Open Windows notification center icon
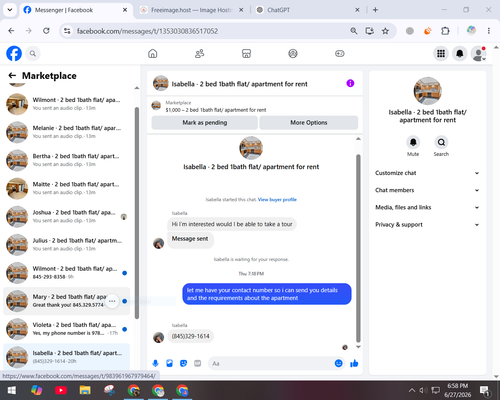This screenshot has width=500, height=400. 484,390
